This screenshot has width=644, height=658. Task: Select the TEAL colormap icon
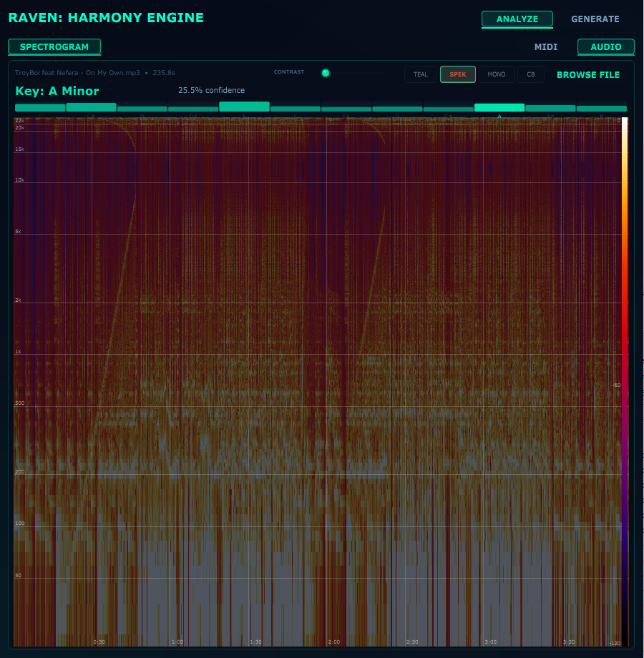(x=420, y=74)
